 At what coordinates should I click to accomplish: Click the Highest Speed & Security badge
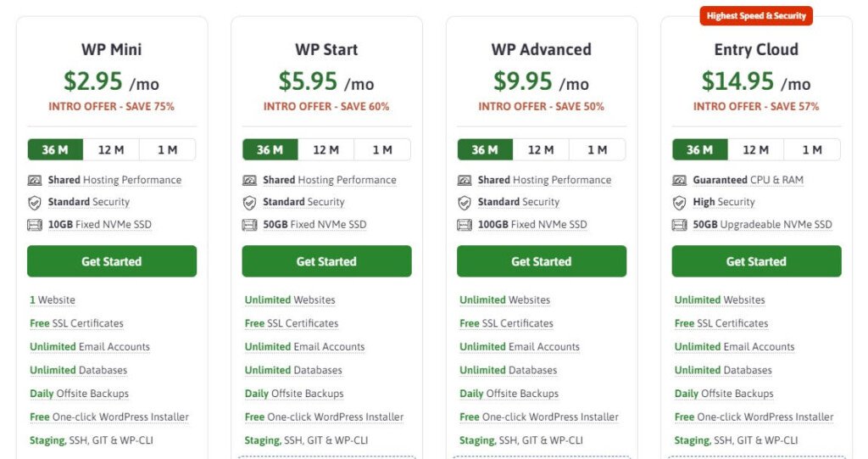(x=755, y=15)
